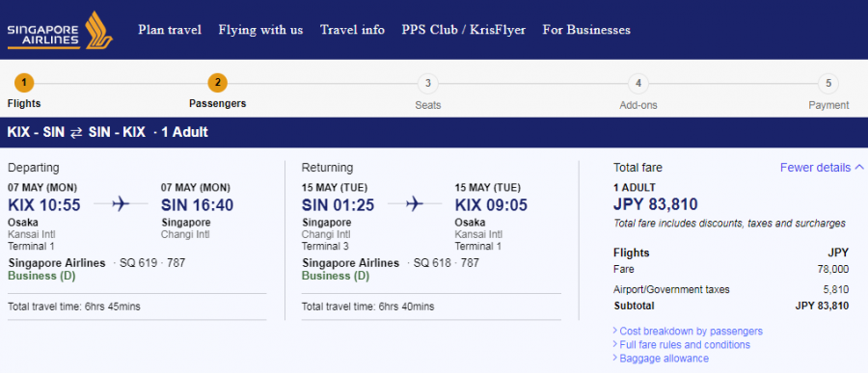The image size is (868, 373).
Task: Open the For Businesses menu
Action: 586,30
